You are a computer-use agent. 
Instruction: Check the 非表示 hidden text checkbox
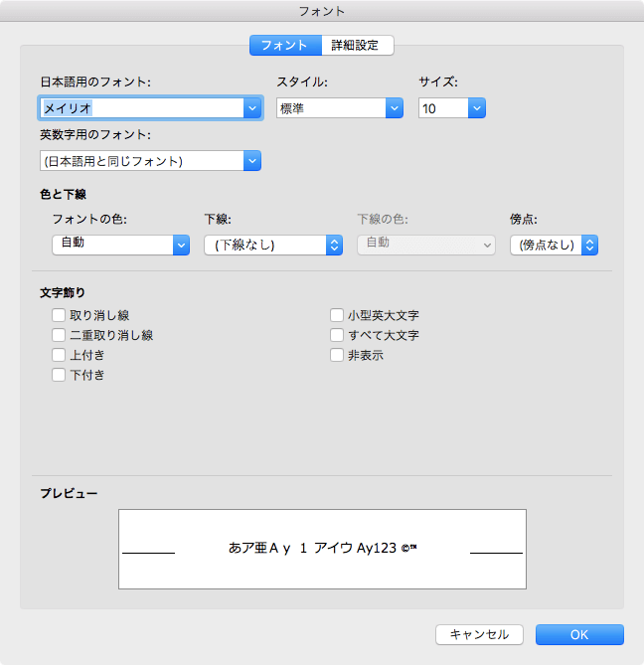(337, 356)
